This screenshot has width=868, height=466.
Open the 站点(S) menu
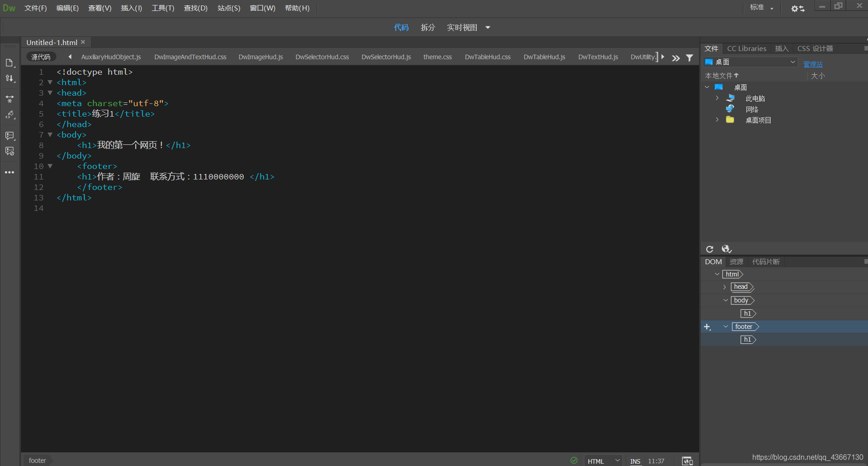click(x=229, y=8)
